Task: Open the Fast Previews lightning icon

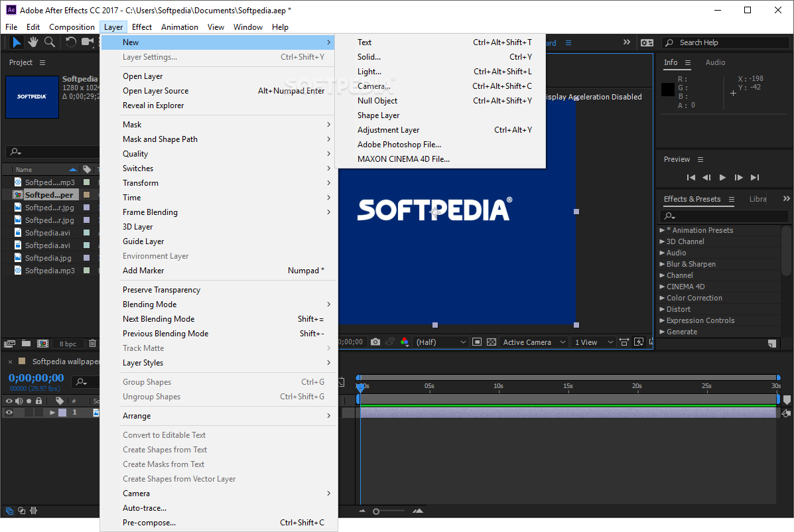Action: (x=639, y=342)
